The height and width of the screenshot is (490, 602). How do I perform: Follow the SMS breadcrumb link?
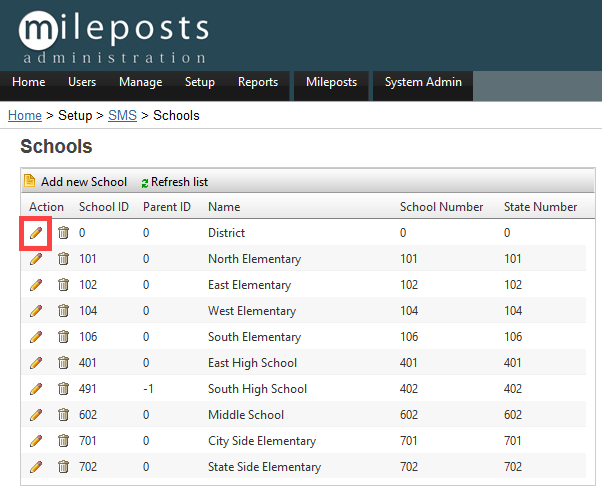(x=122, y=115)
